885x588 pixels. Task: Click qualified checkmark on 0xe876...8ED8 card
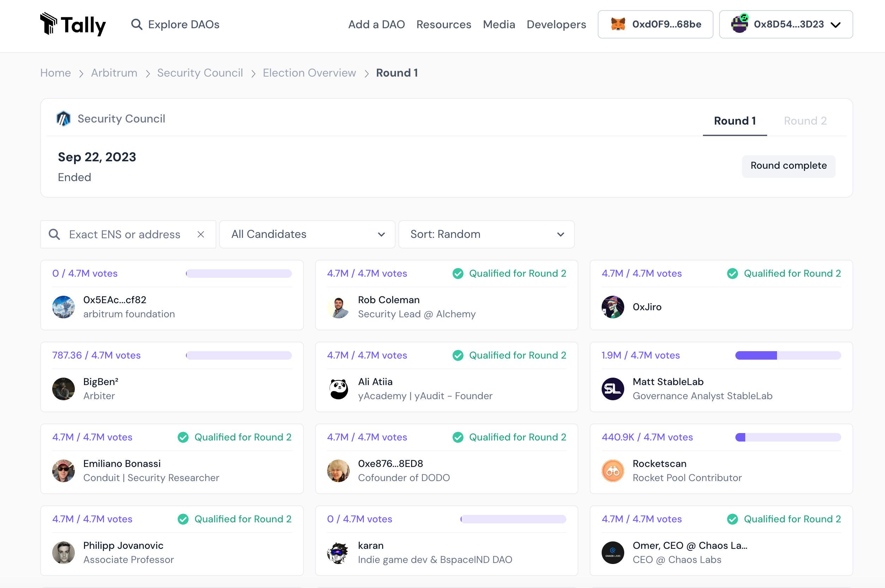coord(458,437)
